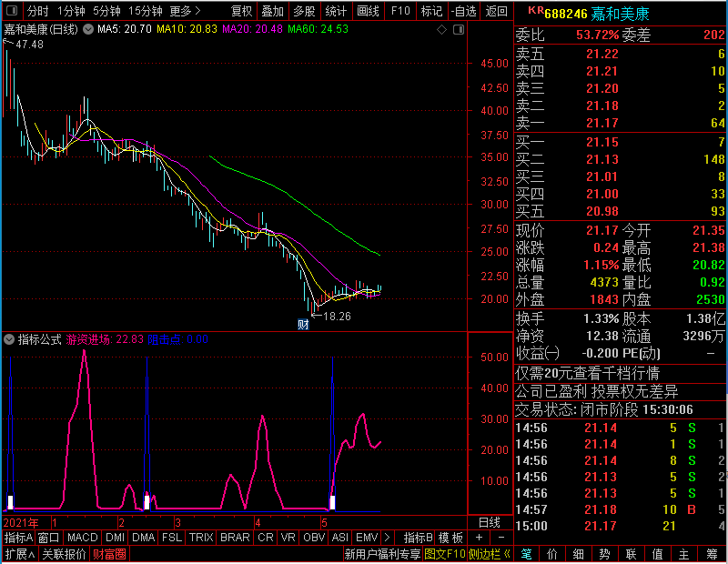Select the 笔 tick detail tab

click(x=527, y=554)
